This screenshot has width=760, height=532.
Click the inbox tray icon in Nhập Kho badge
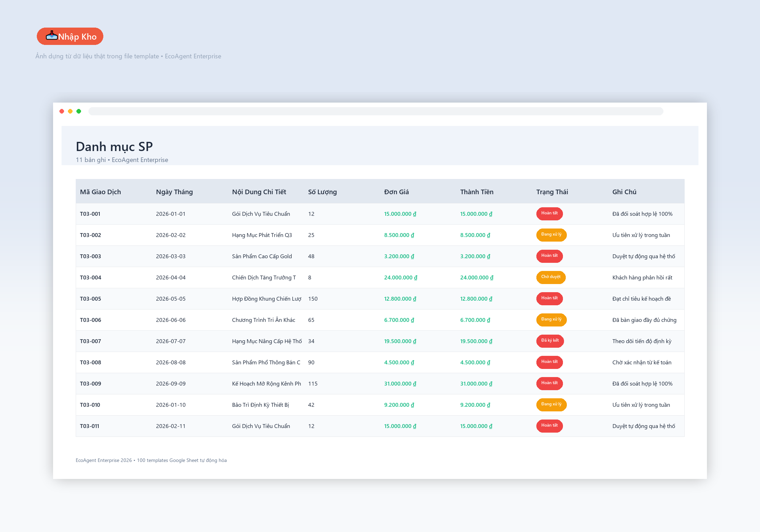click(x=52, y=35)
